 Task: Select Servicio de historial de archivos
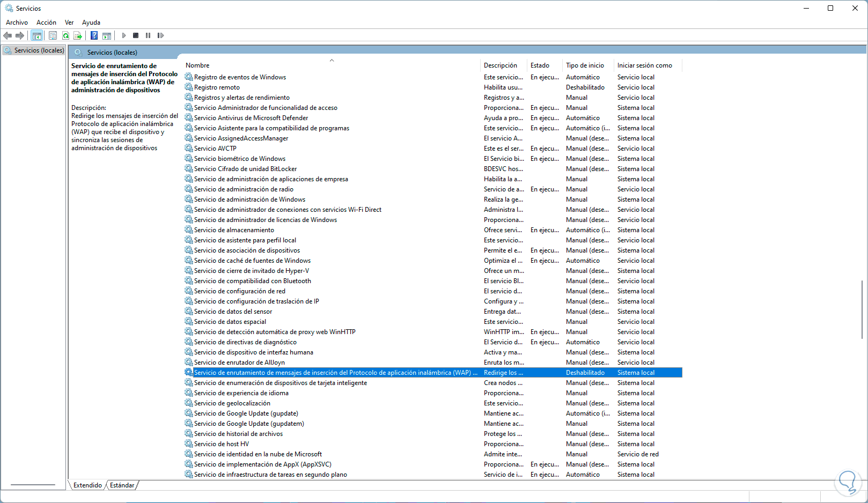pos(238,434)
